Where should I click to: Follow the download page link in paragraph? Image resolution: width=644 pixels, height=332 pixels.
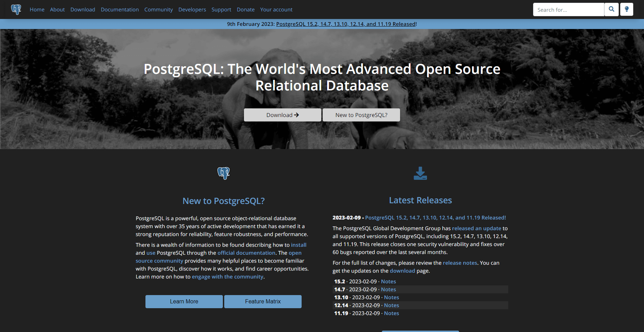[x=402, y=271]
